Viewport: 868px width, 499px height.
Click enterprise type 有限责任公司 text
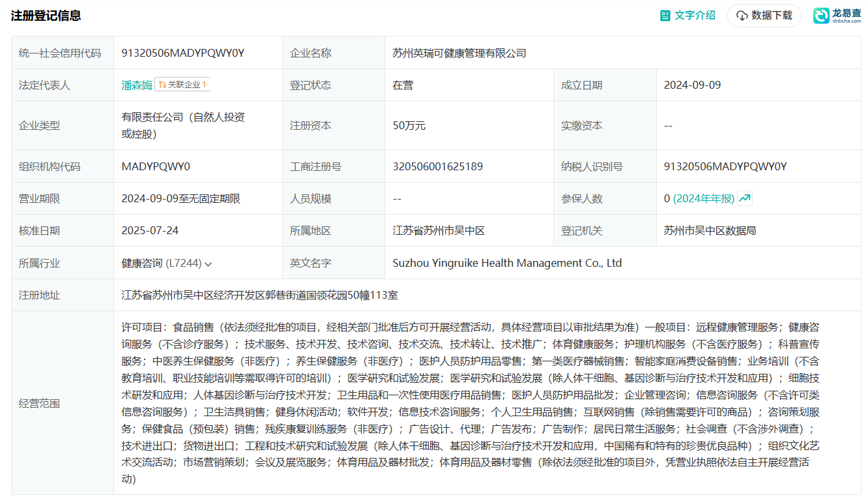(183, 125)
